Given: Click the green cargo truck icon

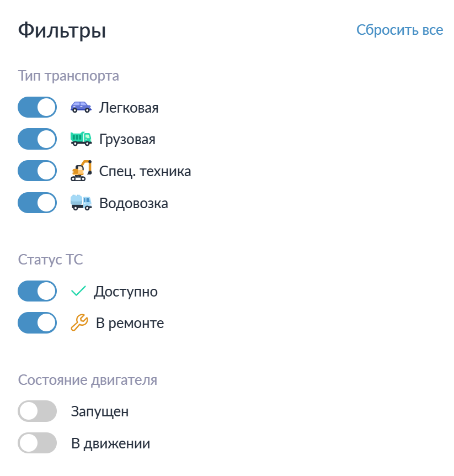Looking at the screenshot, I should pyautogui.click(x=81, y=139).
